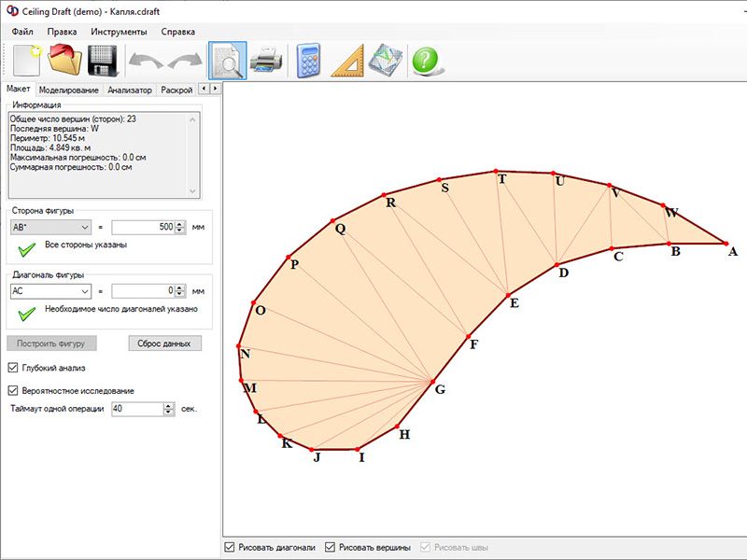Select vertex E on the lower edge
Image resolution: width=747 pixels, height=560 pixels.
[x=508, y=295]
